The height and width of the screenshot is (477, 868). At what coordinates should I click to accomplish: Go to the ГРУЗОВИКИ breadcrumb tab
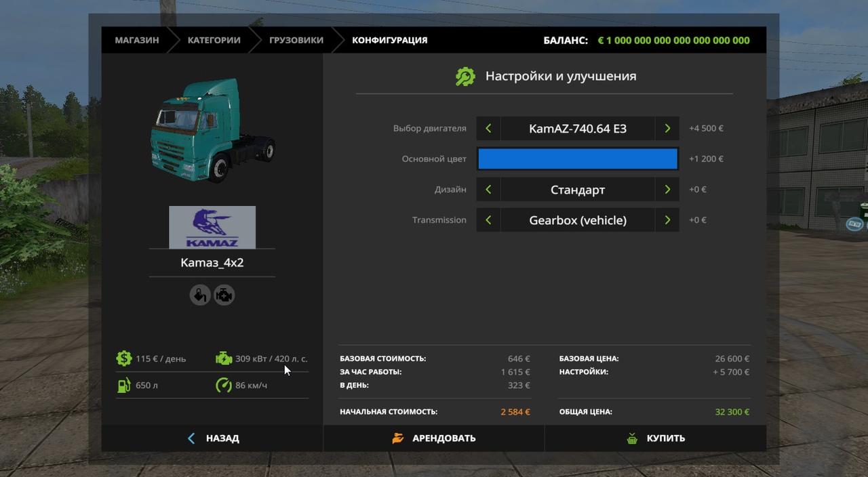pos(296,40)
